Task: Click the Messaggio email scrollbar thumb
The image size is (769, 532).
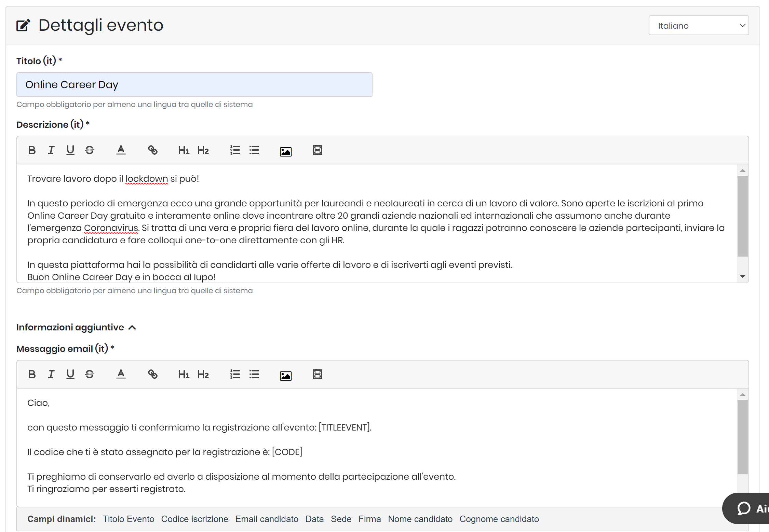Action: 742,437
